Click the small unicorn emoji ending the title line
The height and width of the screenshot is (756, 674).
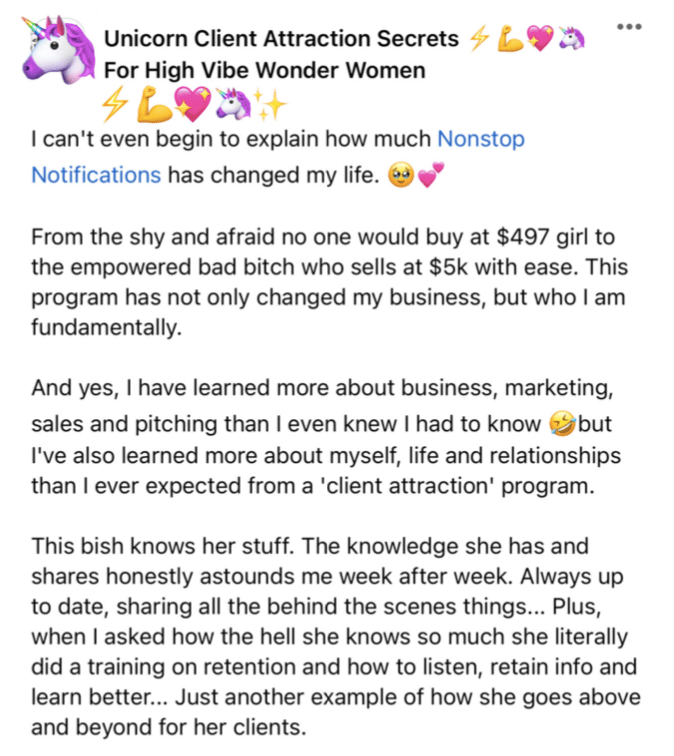[x=571, y=39]
